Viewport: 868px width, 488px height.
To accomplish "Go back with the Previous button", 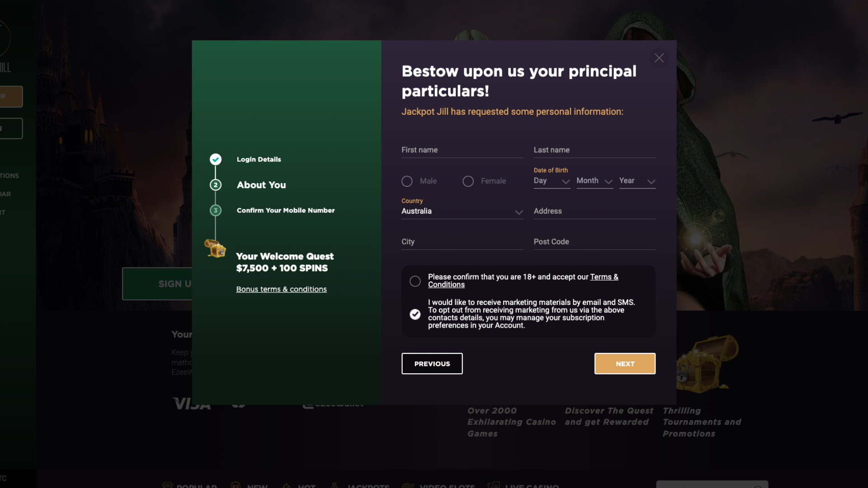I will tap(432, 364).
